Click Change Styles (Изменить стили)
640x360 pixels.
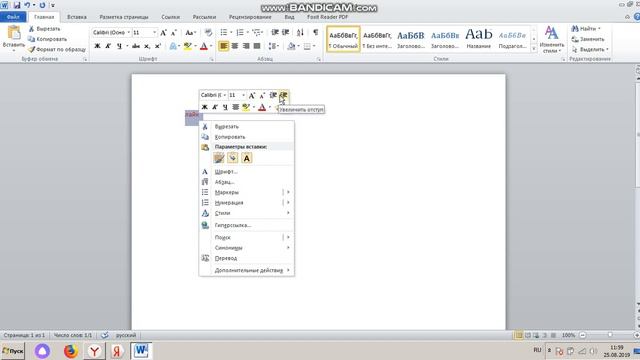(x=551, y=40)
